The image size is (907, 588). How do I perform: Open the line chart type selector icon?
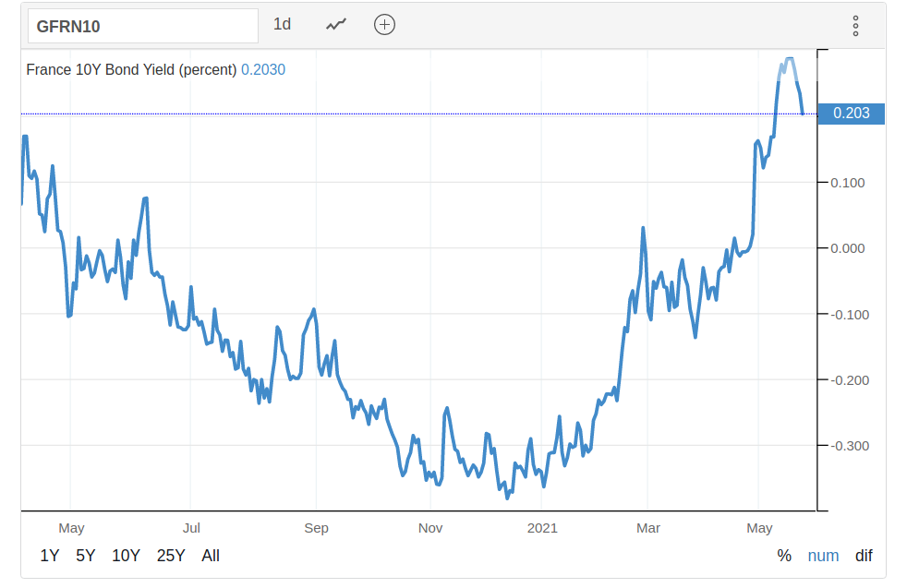coord(336,24)
